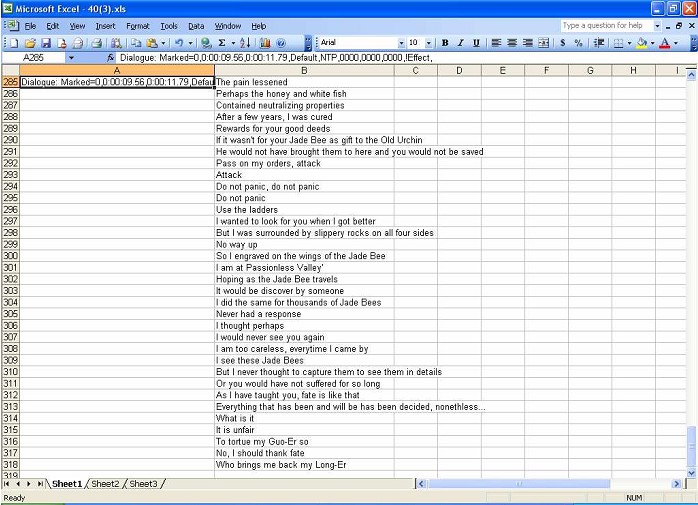Apply borders with the Borders icon

pyautogui.click(x=618, y=43)
